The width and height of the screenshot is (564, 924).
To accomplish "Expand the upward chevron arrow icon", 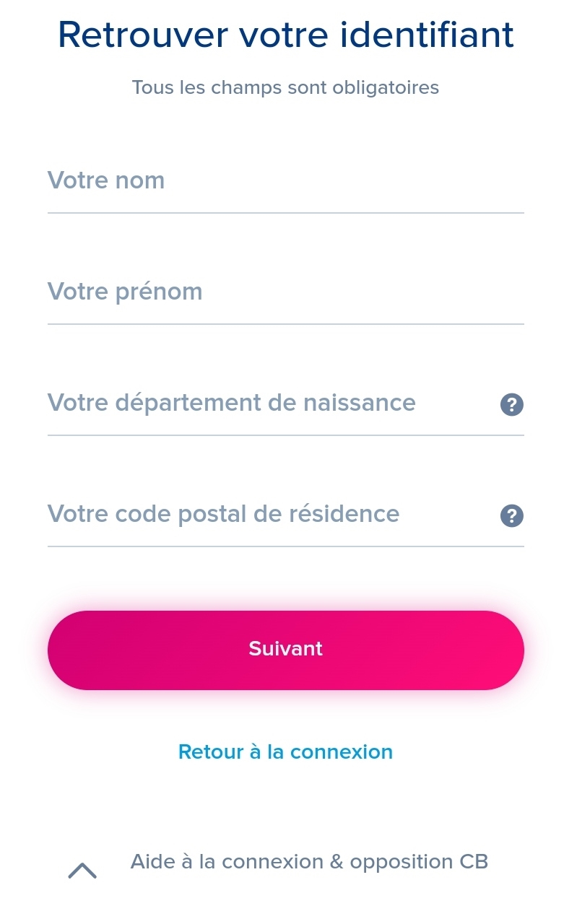I will [x=82, y=871].
